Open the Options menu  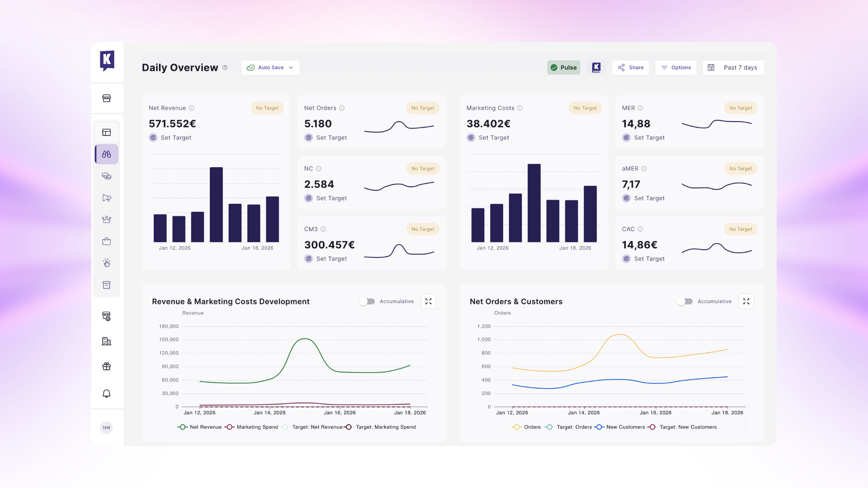tap(676, 67)
